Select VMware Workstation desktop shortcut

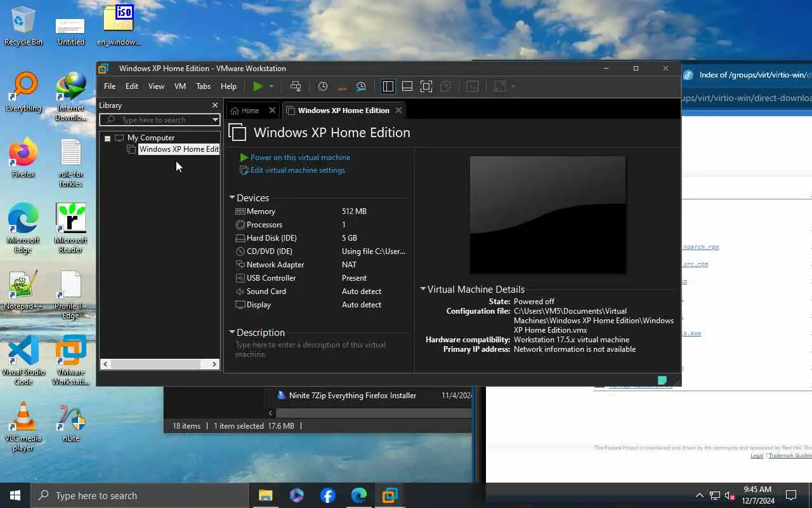pos(71,361)
